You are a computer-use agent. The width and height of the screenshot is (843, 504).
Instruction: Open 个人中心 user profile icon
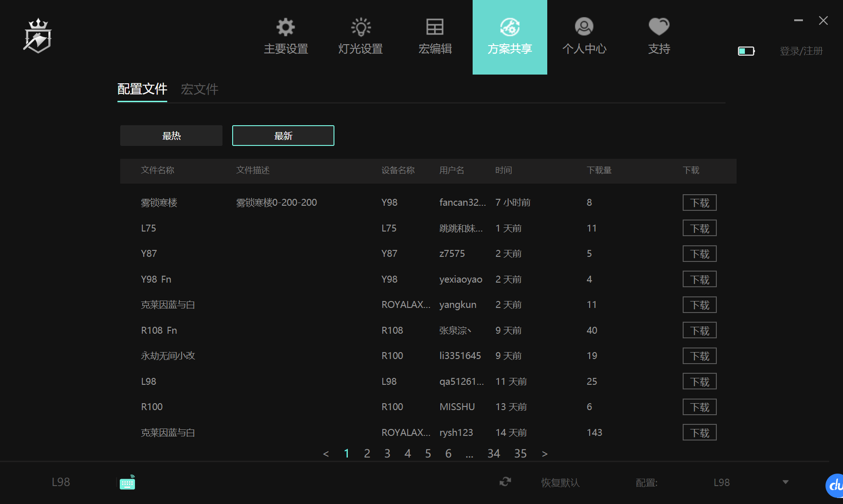(584, 27)
